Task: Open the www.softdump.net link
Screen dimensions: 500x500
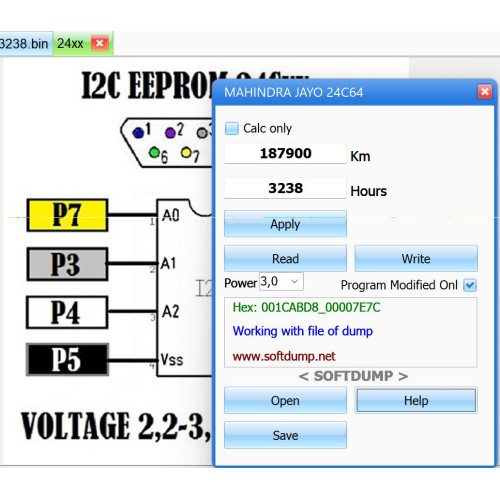Action: pos(284,356)
